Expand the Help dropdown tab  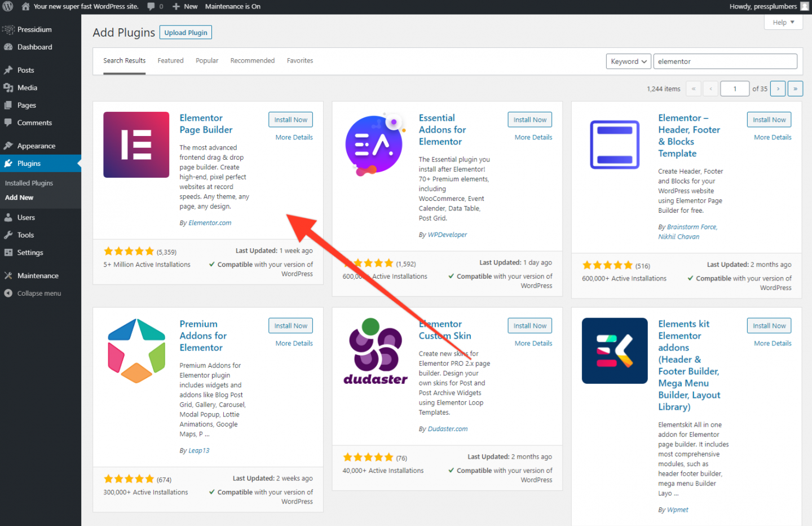pyautogui.click(x=783, y=22)
